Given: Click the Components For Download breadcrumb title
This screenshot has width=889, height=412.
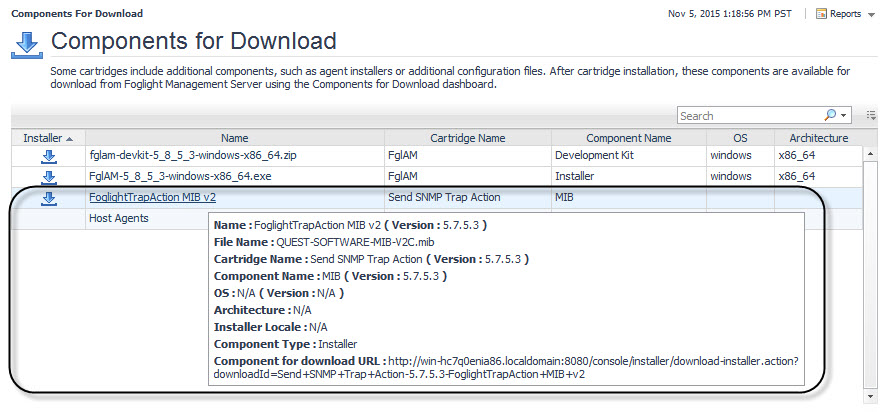Looking at the screenshot, I should point(77,13).
